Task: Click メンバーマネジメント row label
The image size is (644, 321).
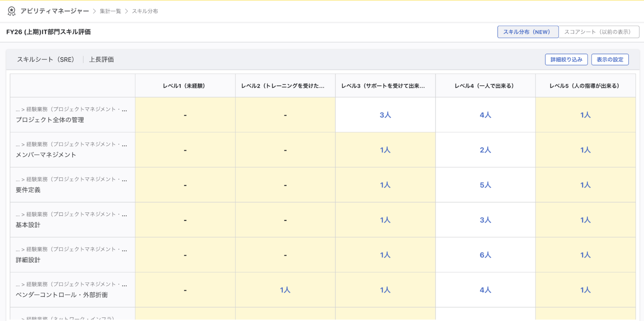Action: click(x=46, y=155)
